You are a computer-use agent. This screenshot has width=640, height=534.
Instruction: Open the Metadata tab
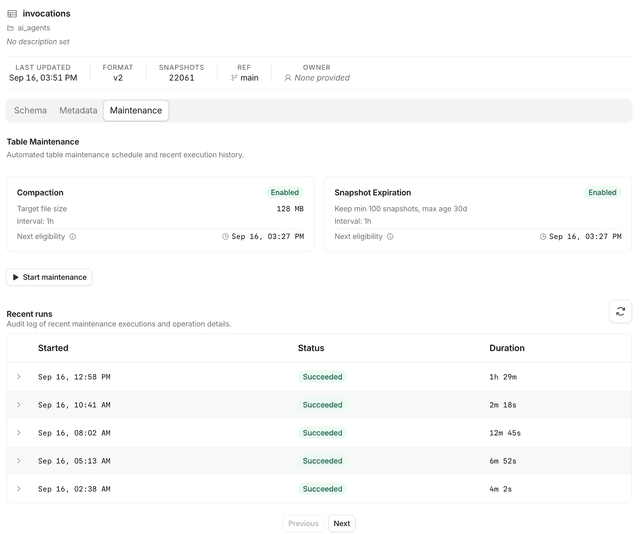pos(78,110)
